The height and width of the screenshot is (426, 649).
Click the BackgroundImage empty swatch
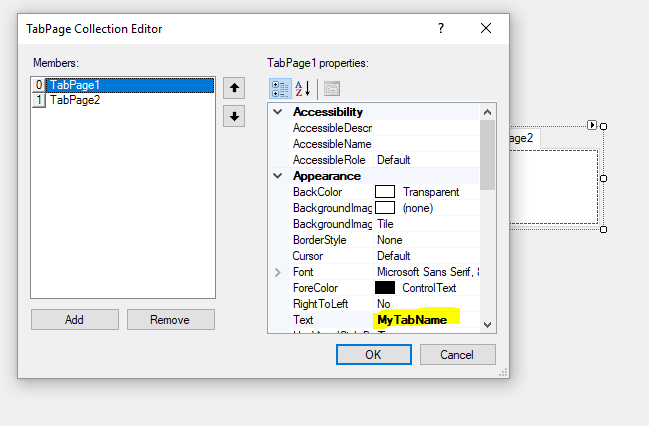[x=385, y=208]
